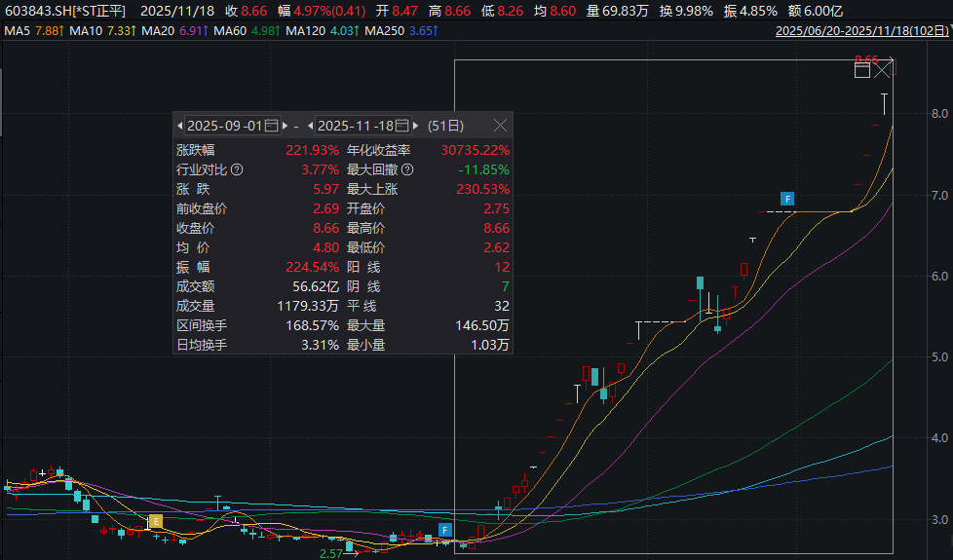
Task: Click the blue F marker at selection start
Action: pyautogui.click(x=444, y=530)
